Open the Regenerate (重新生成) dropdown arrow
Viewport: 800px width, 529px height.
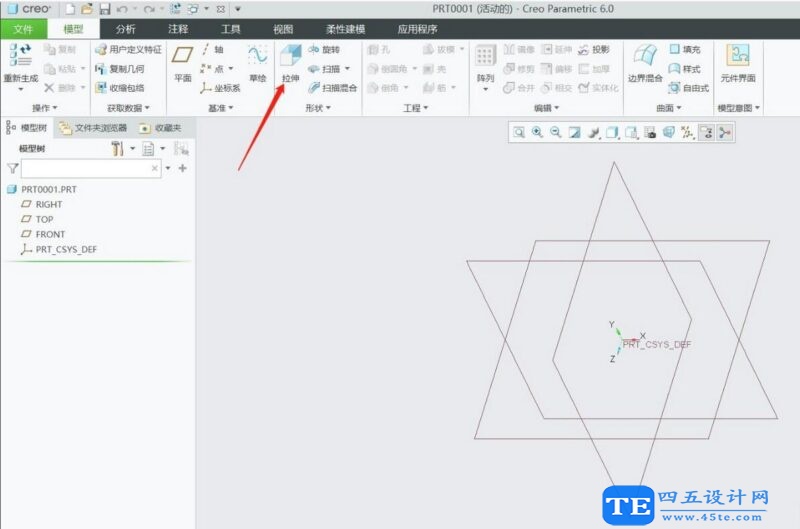(21, 88)
